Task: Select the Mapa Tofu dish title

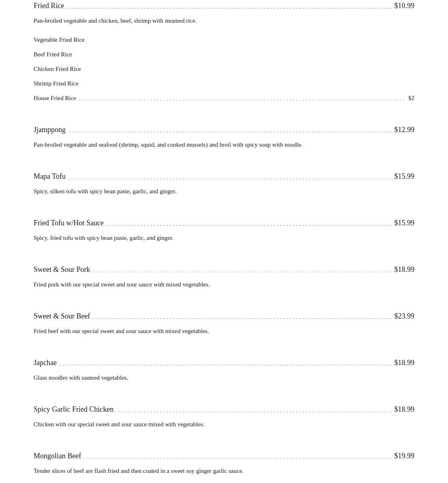Action: (x=49, y=176)
